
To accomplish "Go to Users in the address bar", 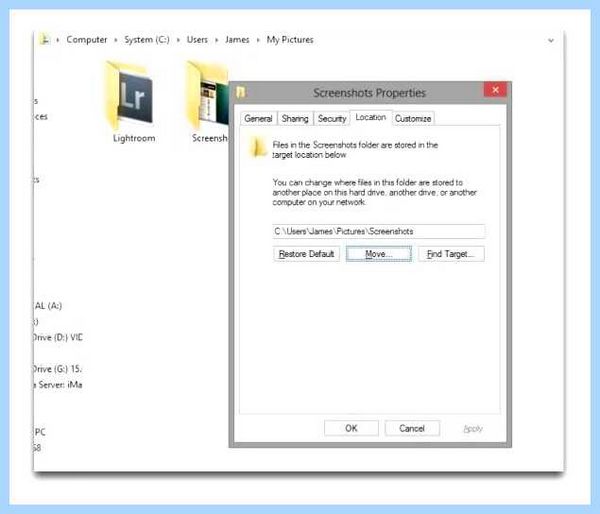I will pos(197,40).
